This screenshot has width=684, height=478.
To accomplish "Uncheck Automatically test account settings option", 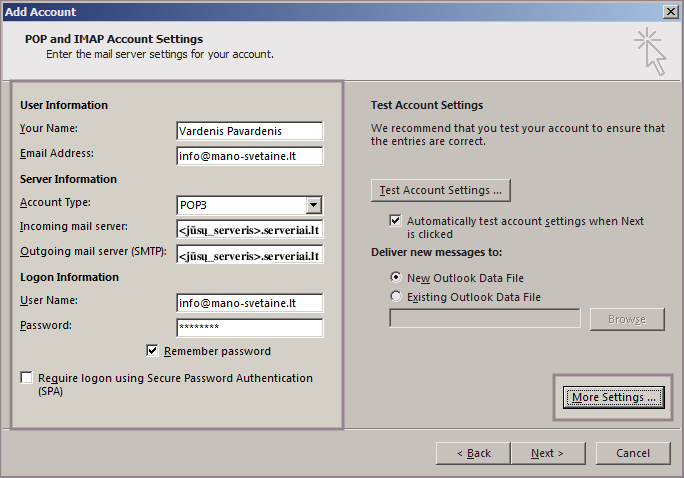I will (x=396, y=221).
